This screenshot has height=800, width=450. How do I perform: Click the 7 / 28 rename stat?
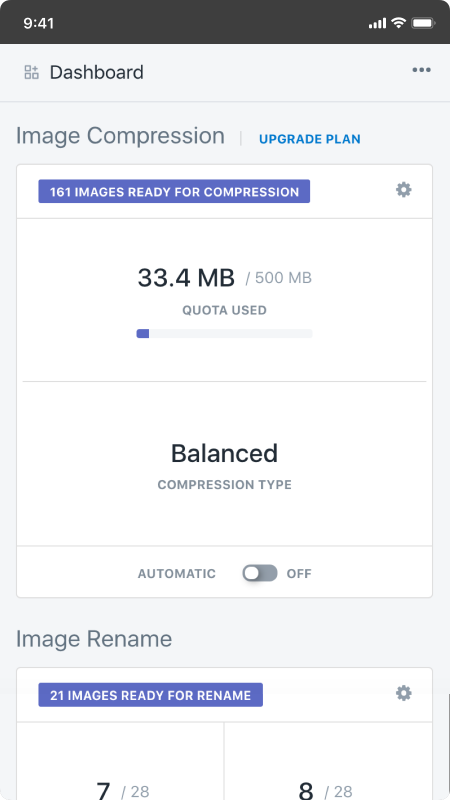[x=122, y=791]
